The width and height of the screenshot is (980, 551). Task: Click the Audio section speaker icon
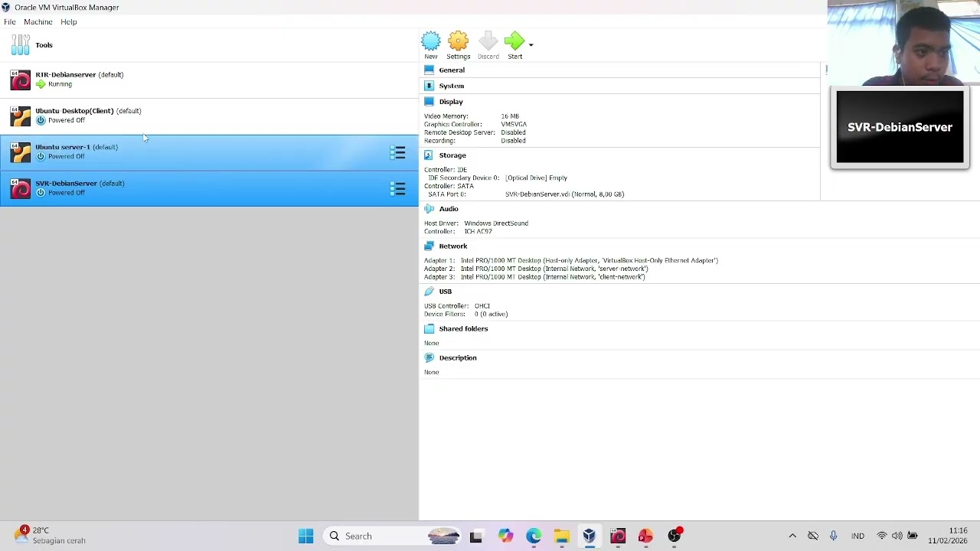(x=429, y=209)
